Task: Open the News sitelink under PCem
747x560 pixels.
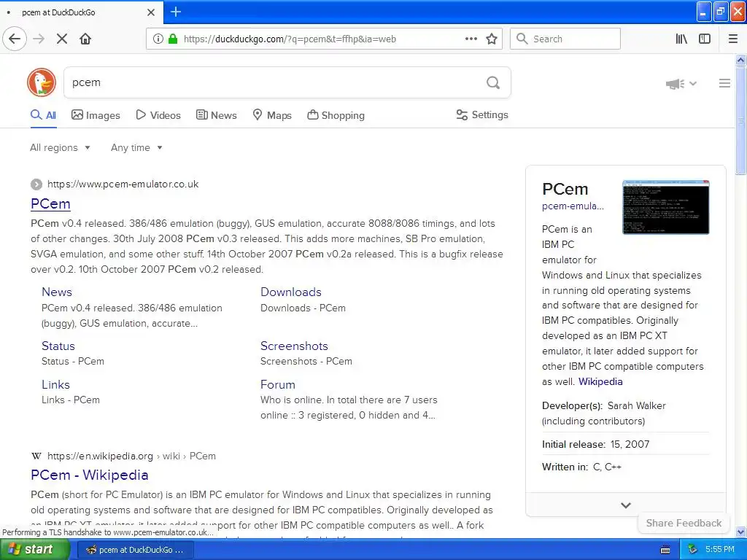Action: (57, 292)
